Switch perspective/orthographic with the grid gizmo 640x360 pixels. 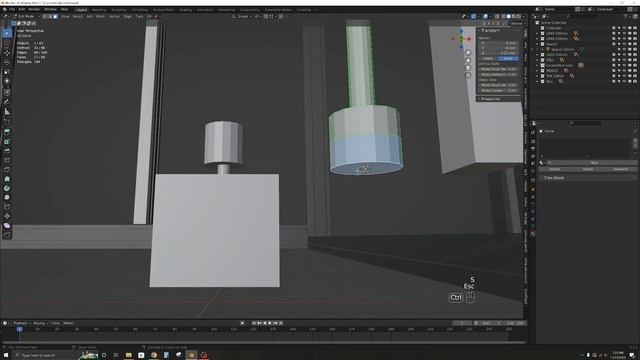click(468, 75)
